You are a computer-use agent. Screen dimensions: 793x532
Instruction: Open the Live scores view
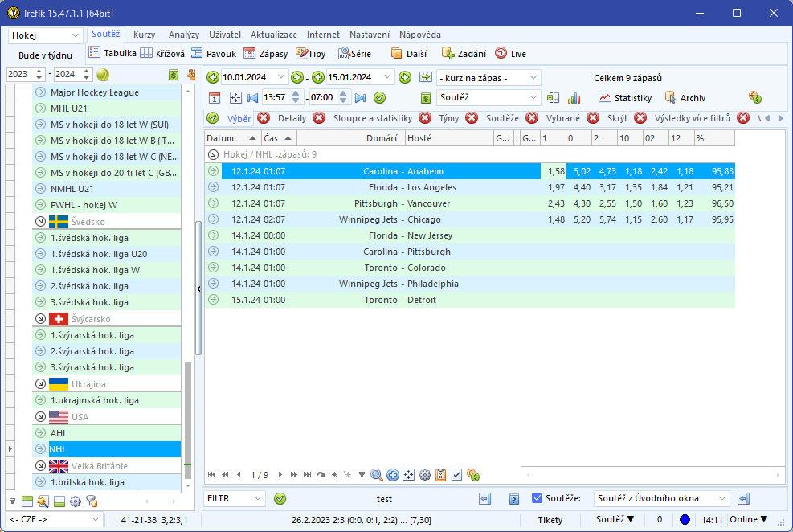(x=511, y=53)
